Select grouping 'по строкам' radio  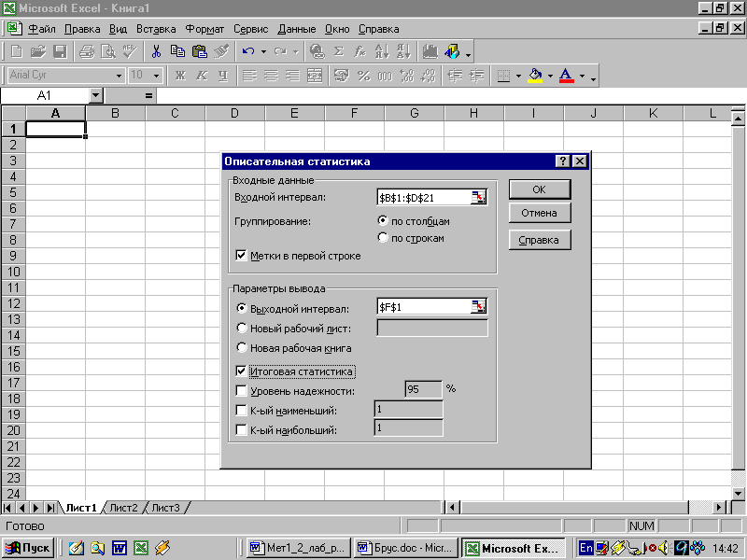(x=383, y=237)
